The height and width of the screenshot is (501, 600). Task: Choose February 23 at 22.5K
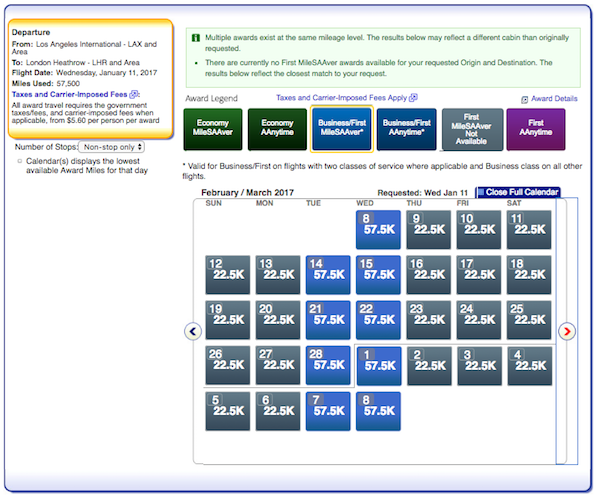(x=428, y=320)
